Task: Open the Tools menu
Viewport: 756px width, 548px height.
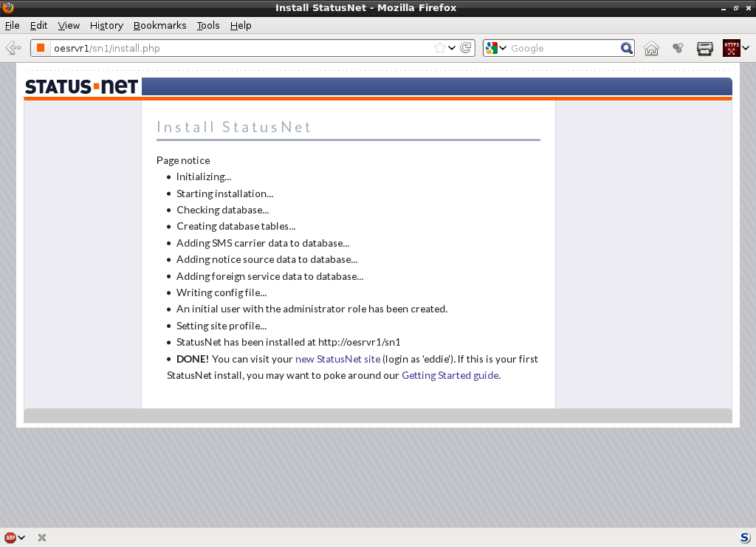Action: pos(207,26)
